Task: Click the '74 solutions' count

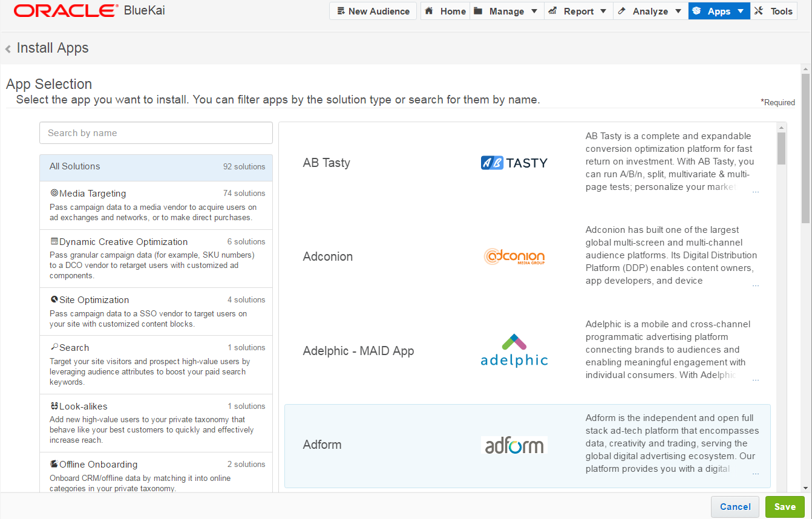Action: tap(244, 193)
